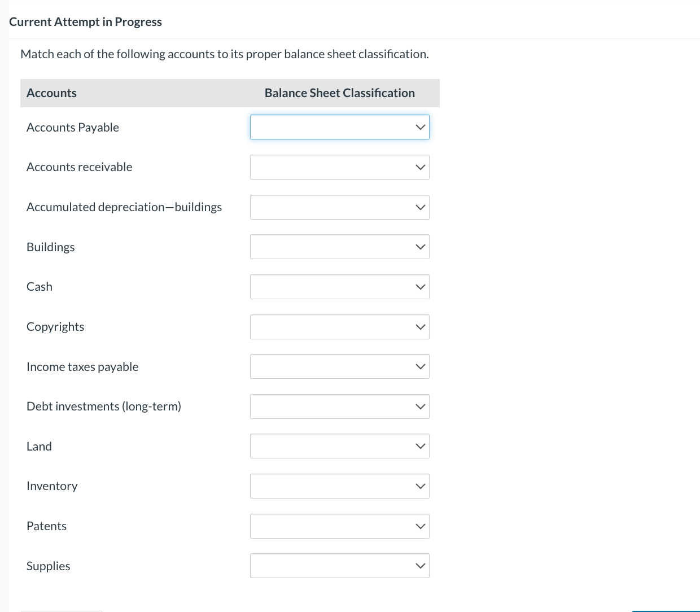Image resolution: width=700 pixels, height=612 pixels.
Task: Expand the Copyrights classification dropdown
Action: (x=339, y=327)
